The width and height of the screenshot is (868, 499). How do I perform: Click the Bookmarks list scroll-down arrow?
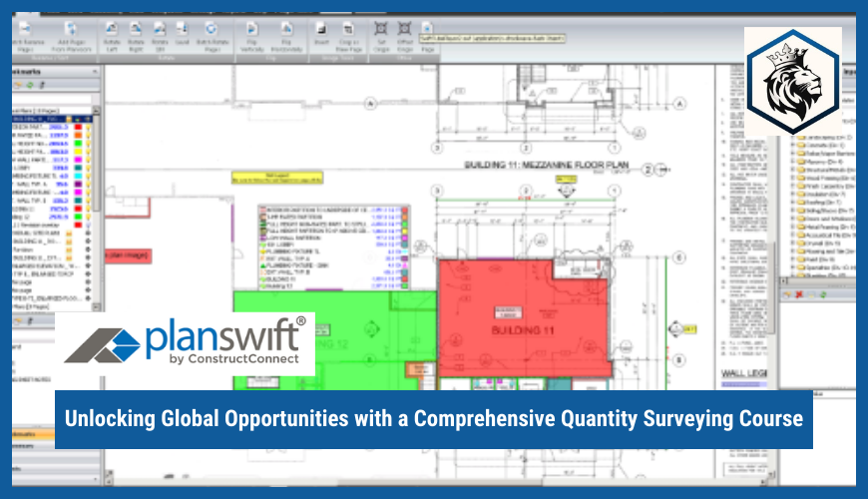click(97, 306)
